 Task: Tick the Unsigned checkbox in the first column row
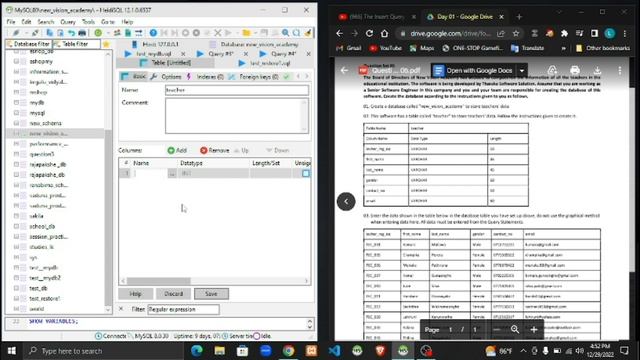point(306,173)
